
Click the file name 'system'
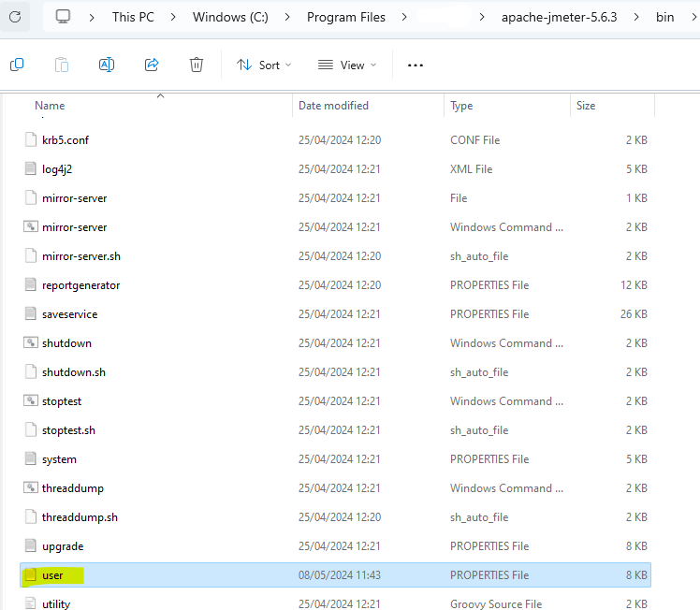[59, 459]
